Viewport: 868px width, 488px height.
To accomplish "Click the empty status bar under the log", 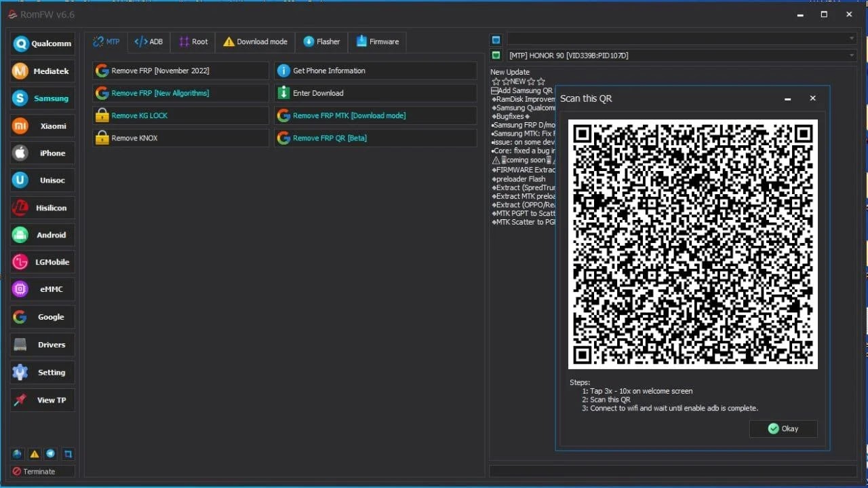I will pyautogui.click(x=673, y=470).
